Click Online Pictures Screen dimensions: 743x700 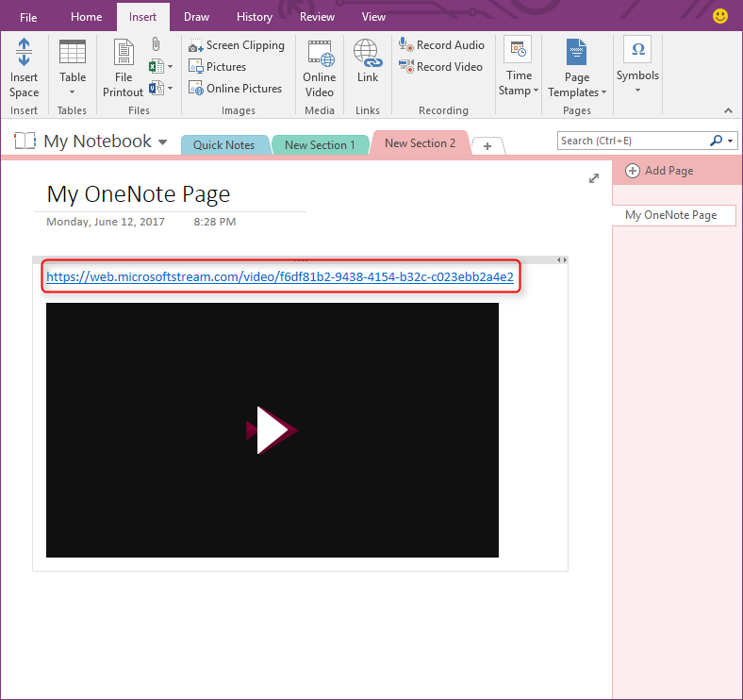(x=235, y=89)
